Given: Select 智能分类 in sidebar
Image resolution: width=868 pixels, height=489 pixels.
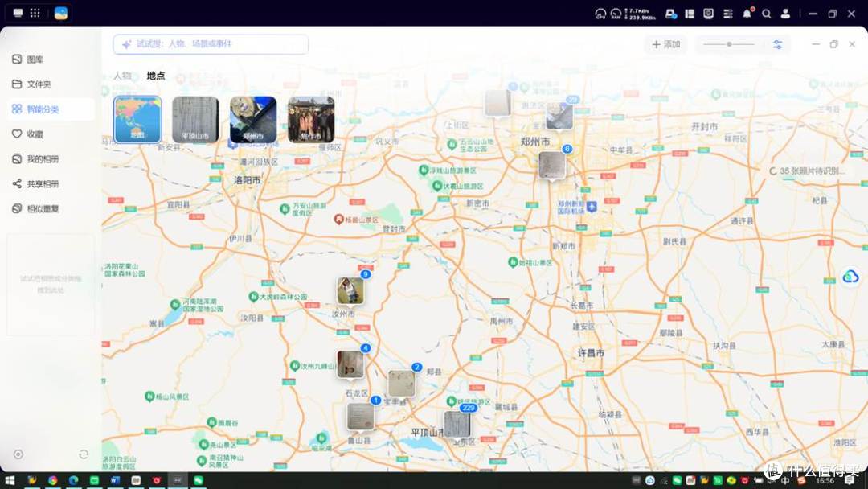Looking at the screenshot, I should [x=51, y=109].
